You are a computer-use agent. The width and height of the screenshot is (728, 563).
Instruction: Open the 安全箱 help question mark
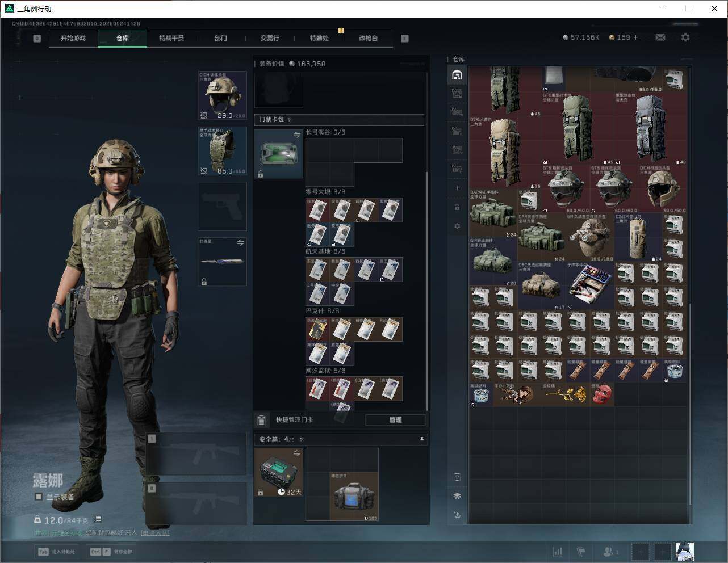(x=301, y=439)
